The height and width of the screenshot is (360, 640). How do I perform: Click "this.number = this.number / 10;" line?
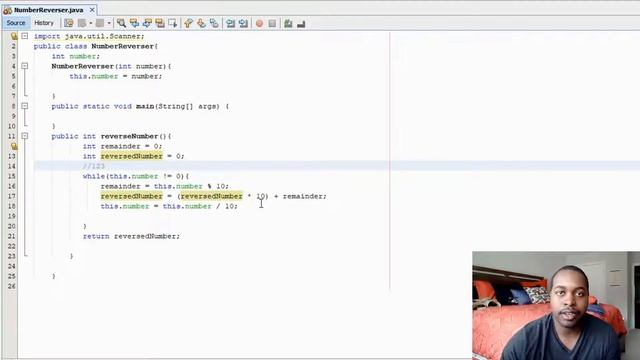169,206
